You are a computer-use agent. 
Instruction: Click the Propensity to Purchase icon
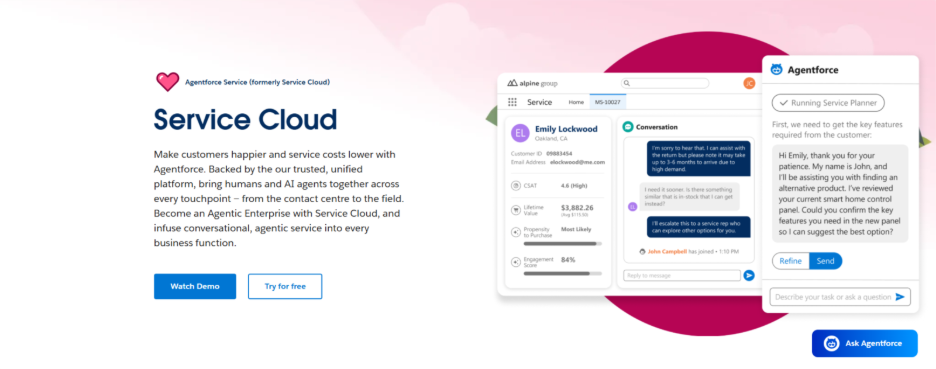click(516, 232)
